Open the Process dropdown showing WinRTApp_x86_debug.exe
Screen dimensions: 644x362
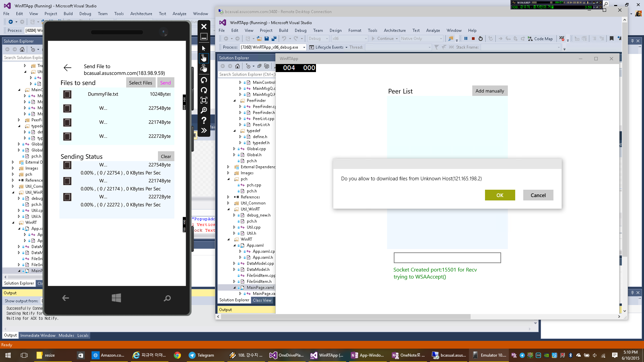tap(304, 47)
